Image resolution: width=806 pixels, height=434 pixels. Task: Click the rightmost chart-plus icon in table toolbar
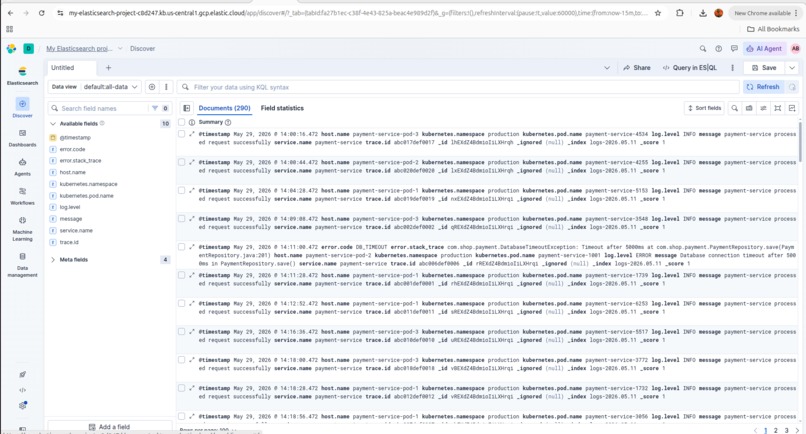792,108
